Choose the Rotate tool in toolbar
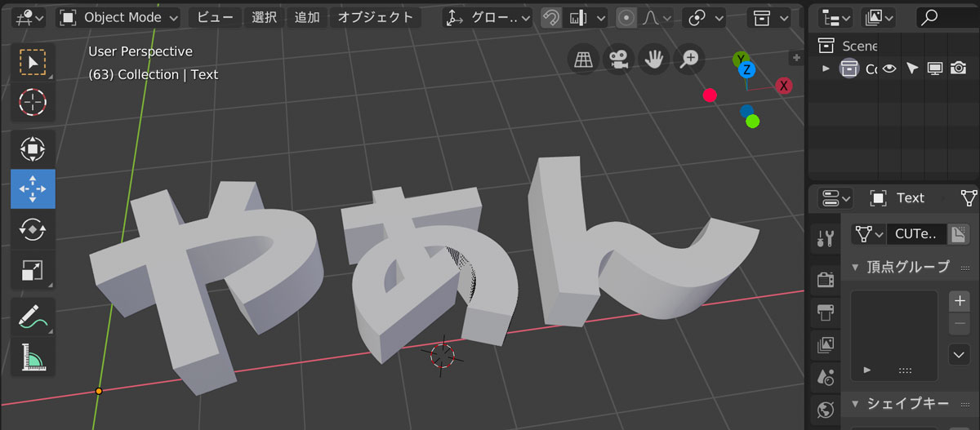The height and width of the screenshot is (430, 980). (33, 229)
